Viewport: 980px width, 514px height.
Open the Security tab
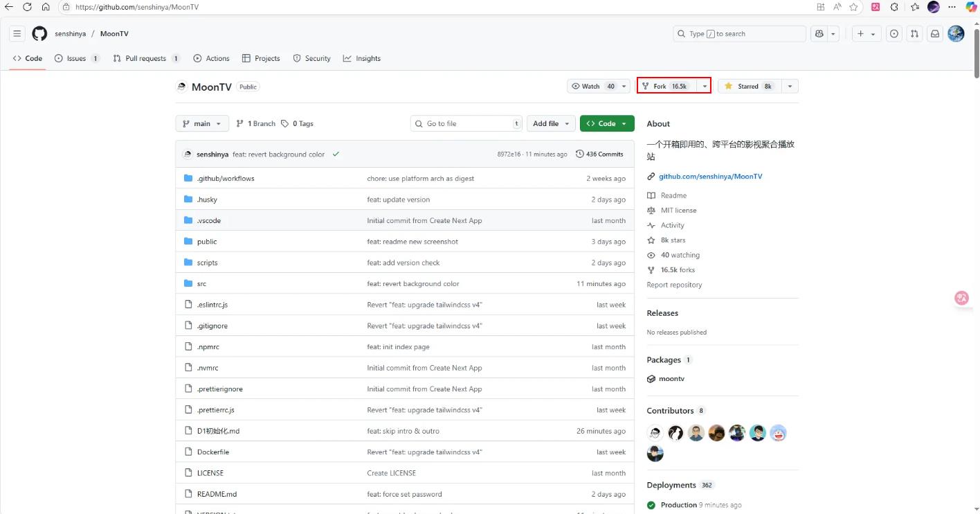[x=311, y=58]
